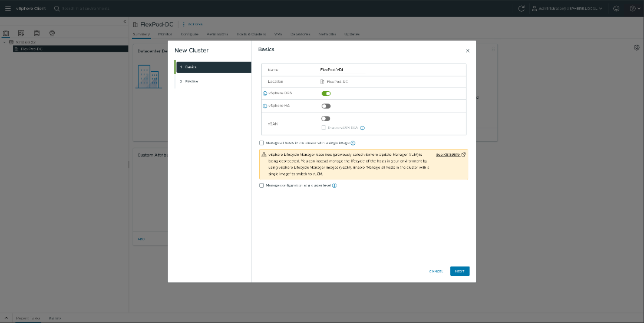This screenshot has width=644, height=323.
Task: Click the vSphere HA info icon
Action: [x=265, y=106]
